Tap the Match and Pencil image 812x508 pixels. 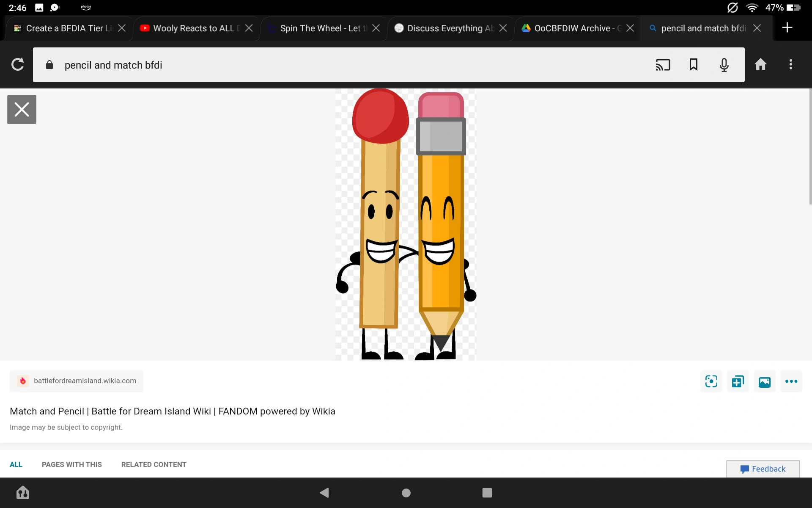405,224
